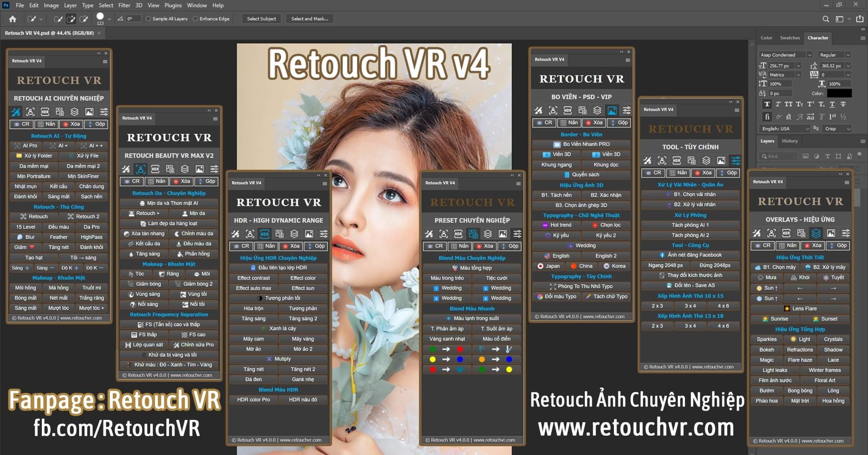Go to the Photoshop Home screen icon
This screenshot has width=868, height=455.
coord(13,19)
